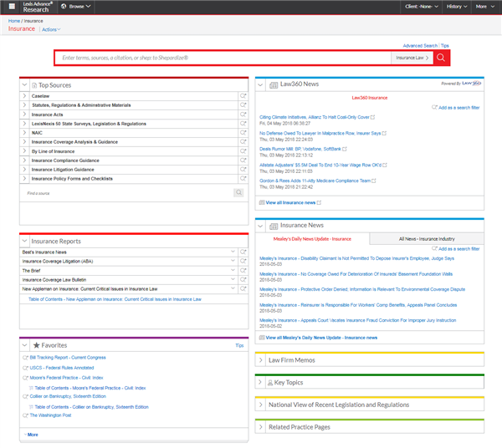Viewport: 502px width, 448px height.
Task: Click the Browse globe icon
Action: point(64,7)
